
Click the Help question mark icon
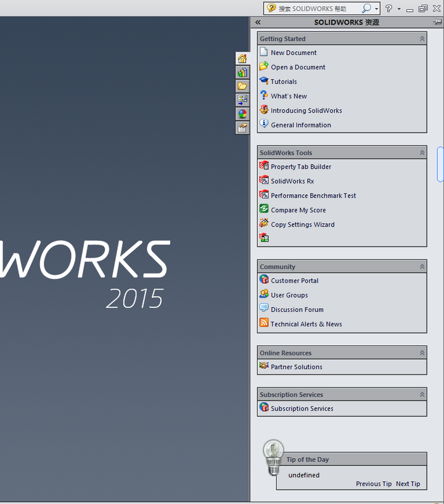click(388, 9)
